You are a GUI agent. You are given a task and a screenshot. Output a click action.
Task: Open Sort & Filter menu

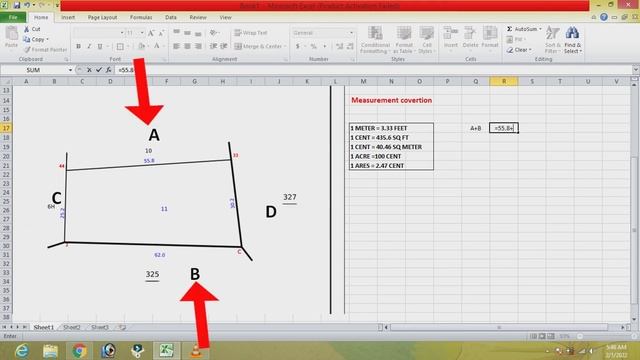pyautogui.click(x=552, y=40)
